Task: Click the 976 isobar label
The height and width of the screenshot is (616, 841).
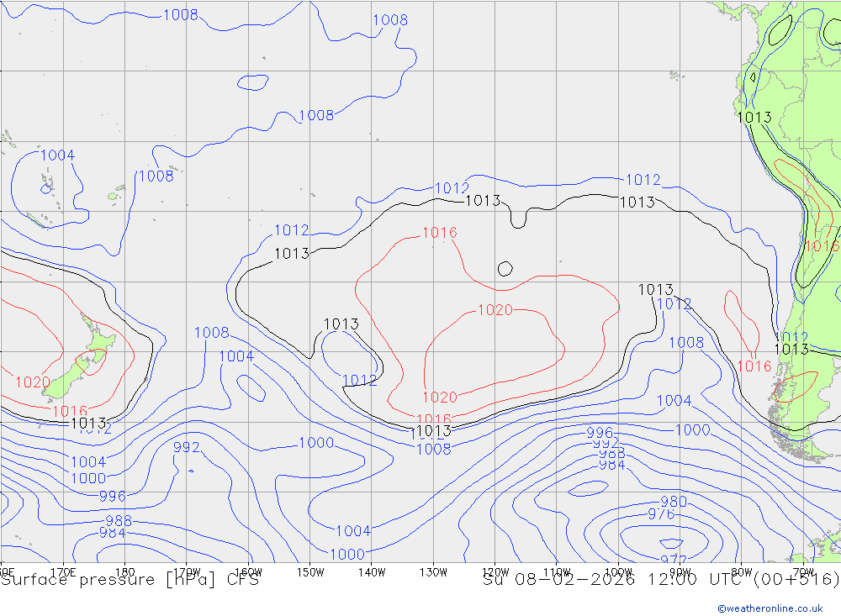Action: [661, 514]
